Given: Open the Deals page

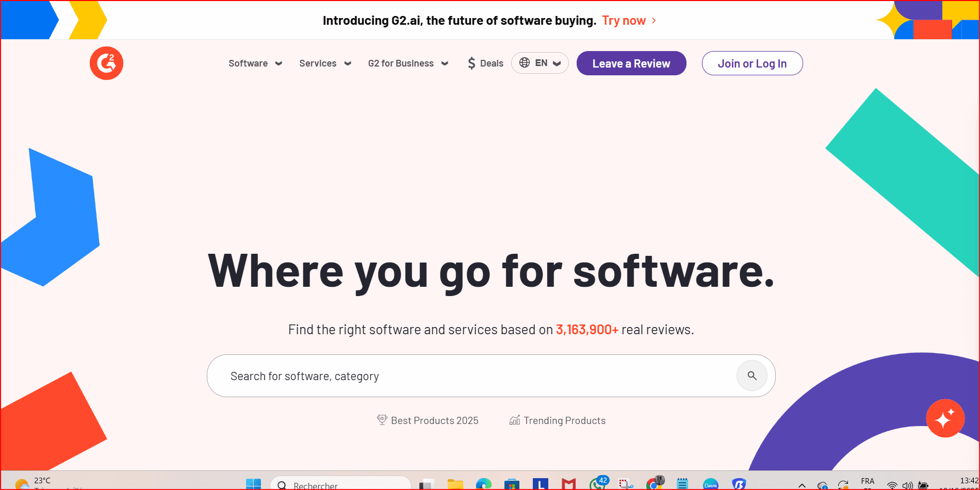Looking at the screenshot, I should (491, 63).
